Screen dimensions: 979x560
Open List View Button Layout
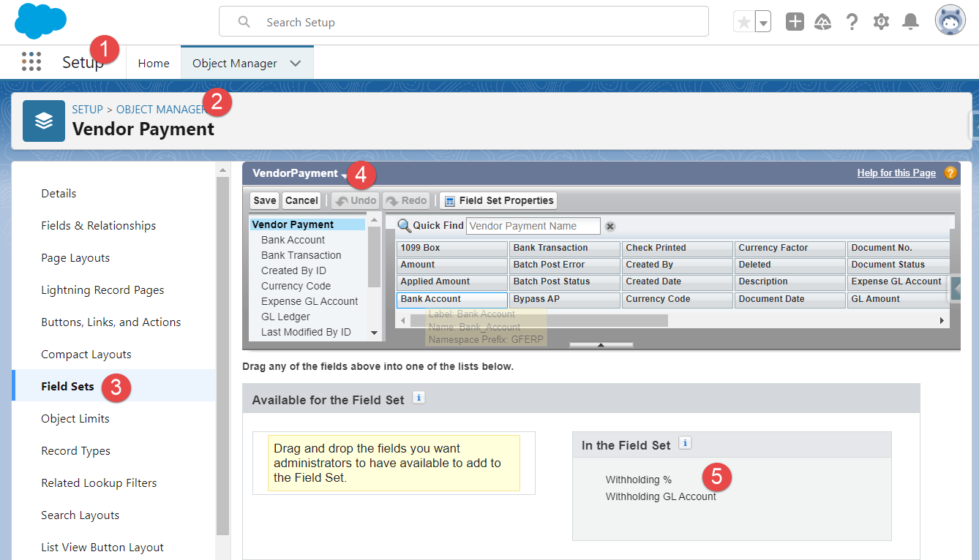pyautogui.click(x=102, y=548)
